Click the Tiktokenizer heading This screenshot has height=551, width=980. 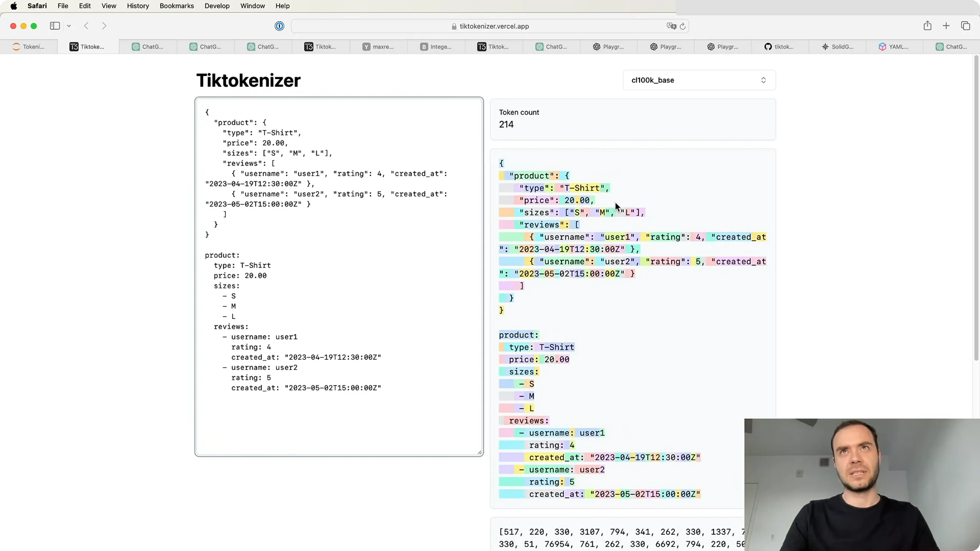click(248, 81)
